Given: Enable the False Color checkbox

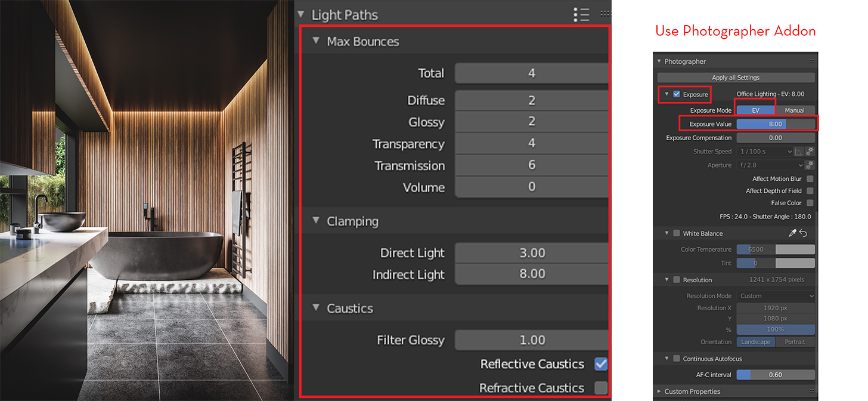Looking at the screenshot, I should 810,203.
